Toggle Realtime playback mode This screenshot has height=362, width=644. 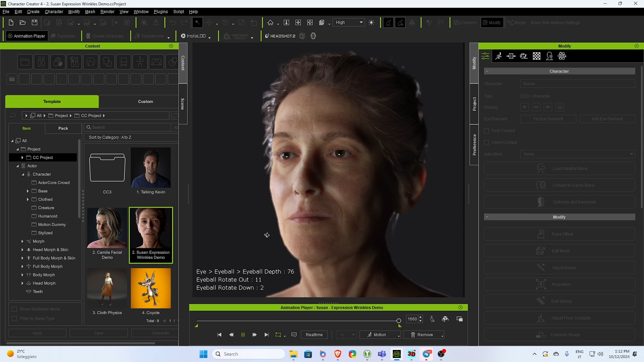(314, 335)
